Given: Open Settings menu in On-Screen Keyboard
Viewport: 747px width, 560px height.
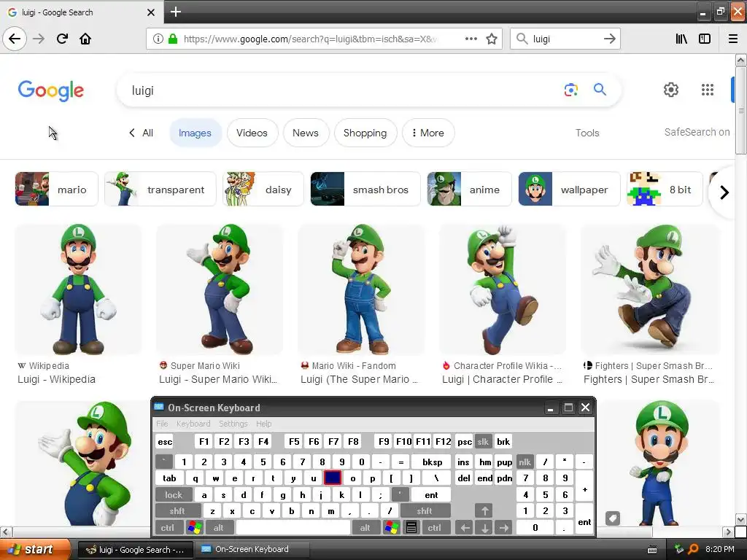Looking at the screenshot, I should [233, 424].
